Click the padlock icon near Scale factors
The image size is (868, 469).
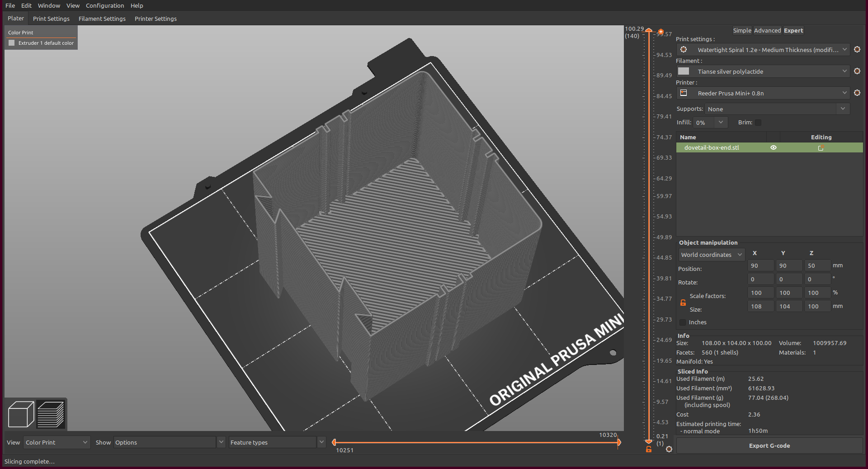[683, 303]
